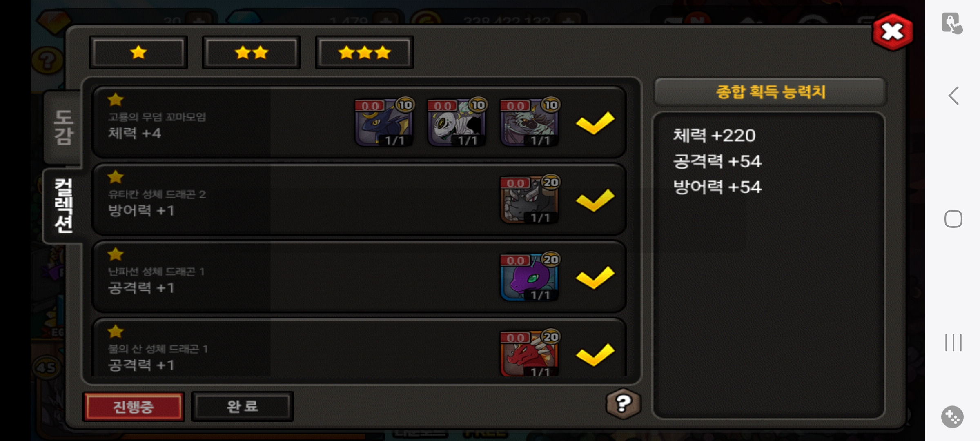Click the yellow checkmark for 유타칸 성체 드래곤 2
The width and height of the screenshot is (980, 441).
click(595, 200)
